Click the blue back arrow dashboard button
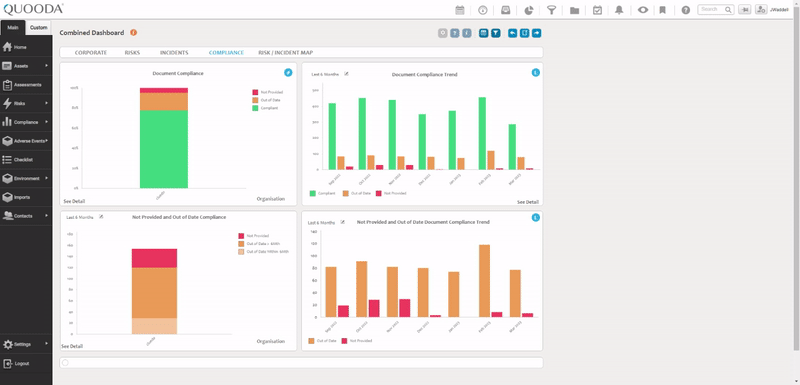 point(512,33)
